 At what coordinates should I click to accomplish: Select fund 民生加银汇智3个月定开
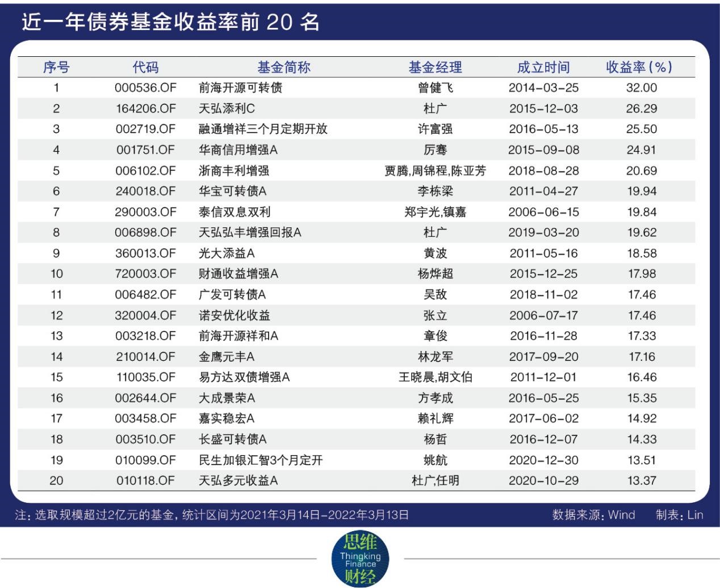261,460
